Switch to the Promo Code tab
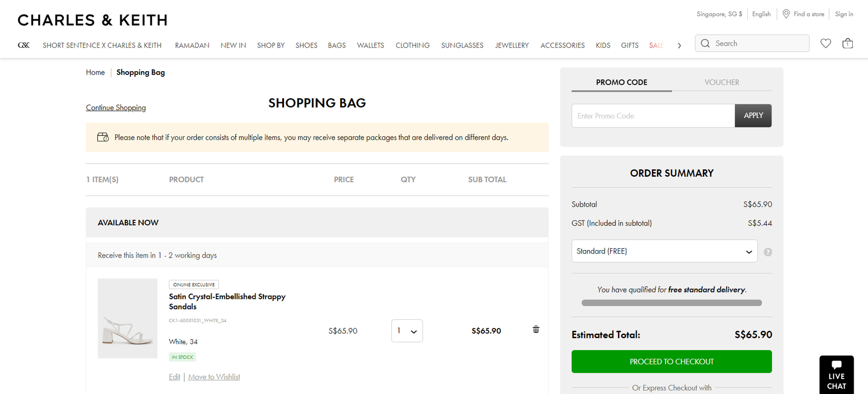This screenshot has height=394, width=868. click(621, 82)
